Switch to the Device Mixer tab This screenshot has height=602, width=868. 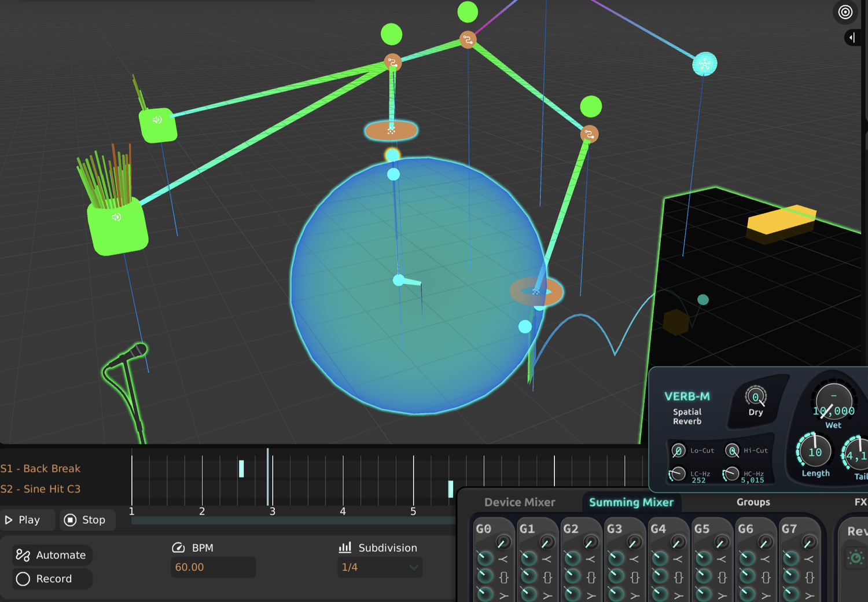(520, 502)
